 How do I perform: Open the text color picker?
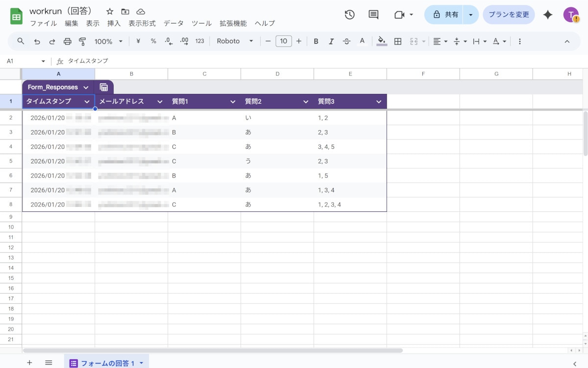click(x=362, y=41)
